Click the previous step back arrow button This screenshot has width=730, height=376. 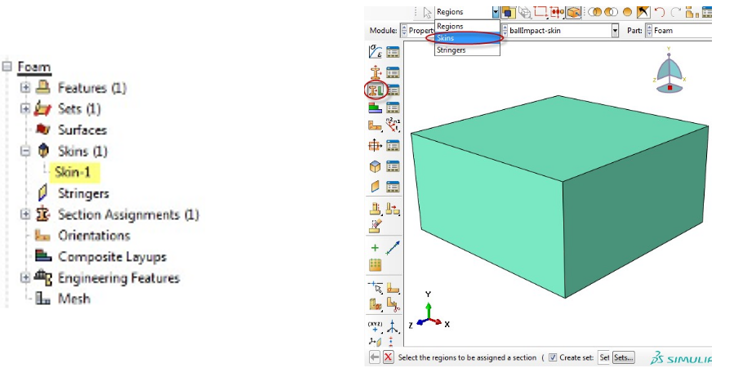tap(374, 357)
